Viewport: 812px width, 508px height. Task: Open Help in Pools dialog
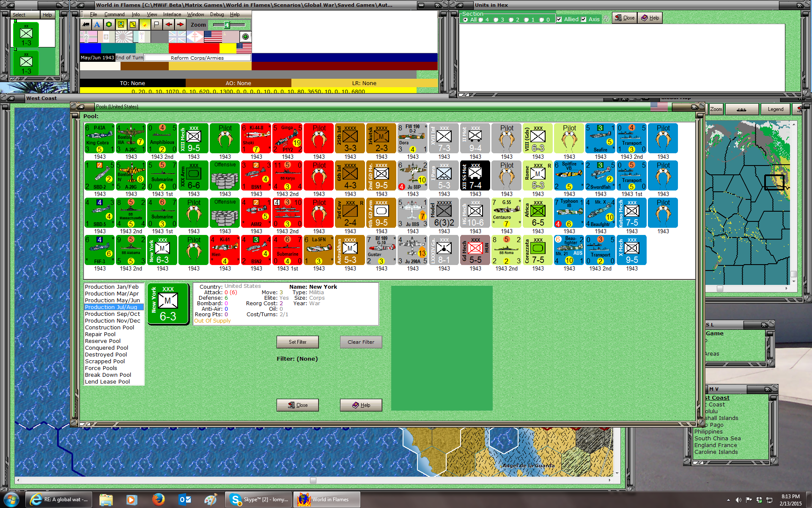361,405
